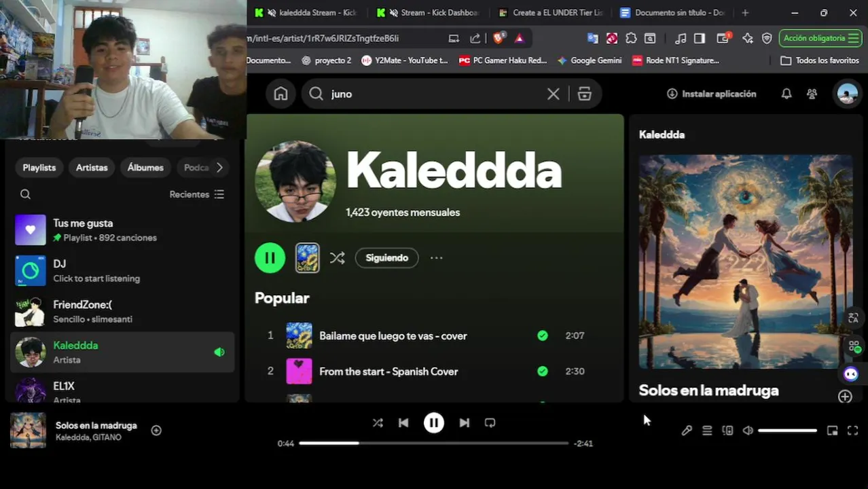
Task: Expand more library filters with right chevron
Action: [219, 167]
